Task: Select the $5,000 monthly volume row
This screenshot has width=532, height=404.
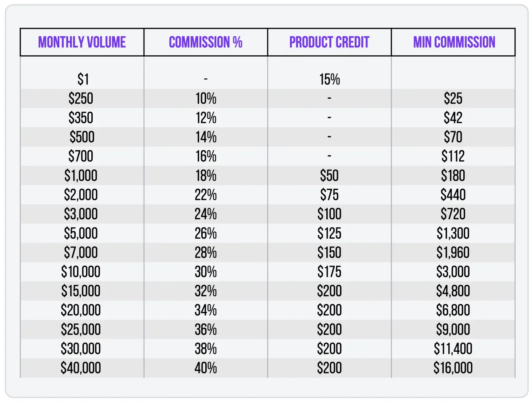Action: [x=81, y=233]
